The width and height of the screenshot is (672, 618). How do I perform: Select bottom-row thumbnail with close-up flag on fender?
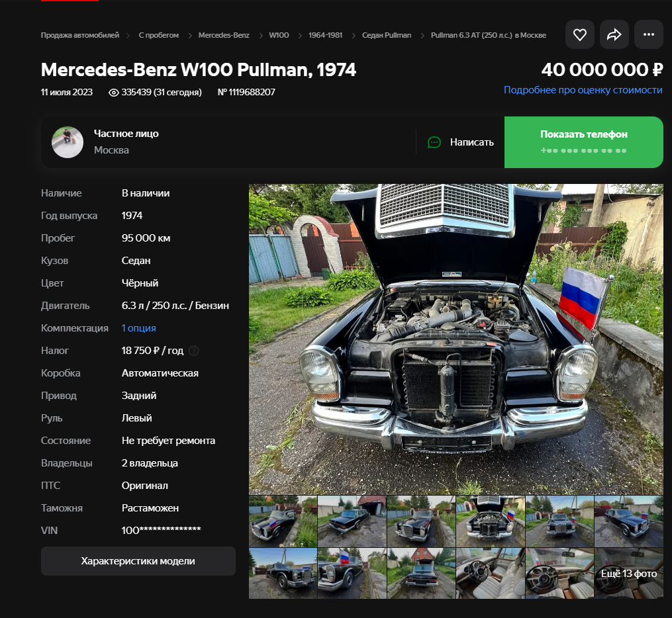click(352, 573)
